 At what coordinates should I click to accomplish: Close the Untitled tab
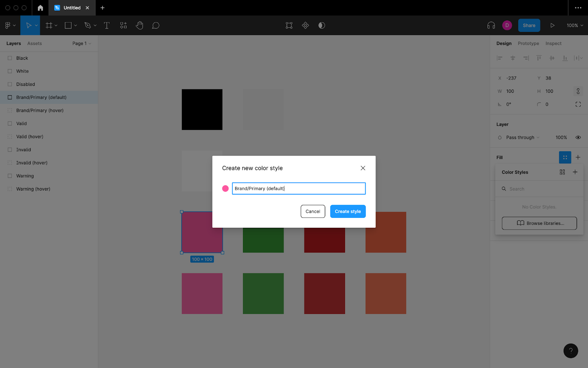(x=87, y=8)
